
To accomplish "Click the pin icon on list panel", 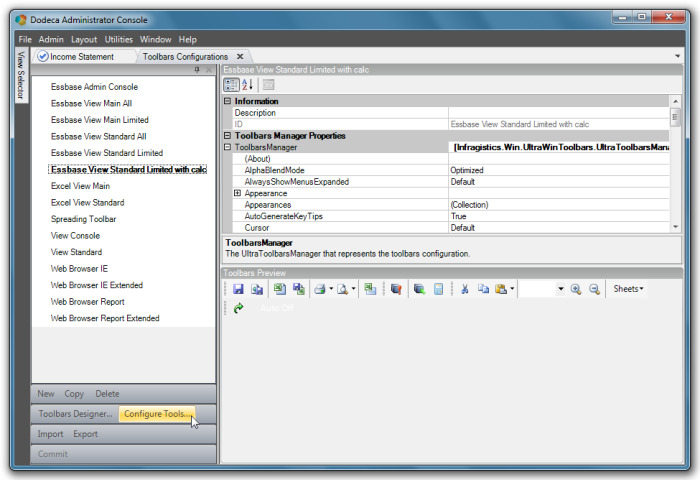I will 197,70.
